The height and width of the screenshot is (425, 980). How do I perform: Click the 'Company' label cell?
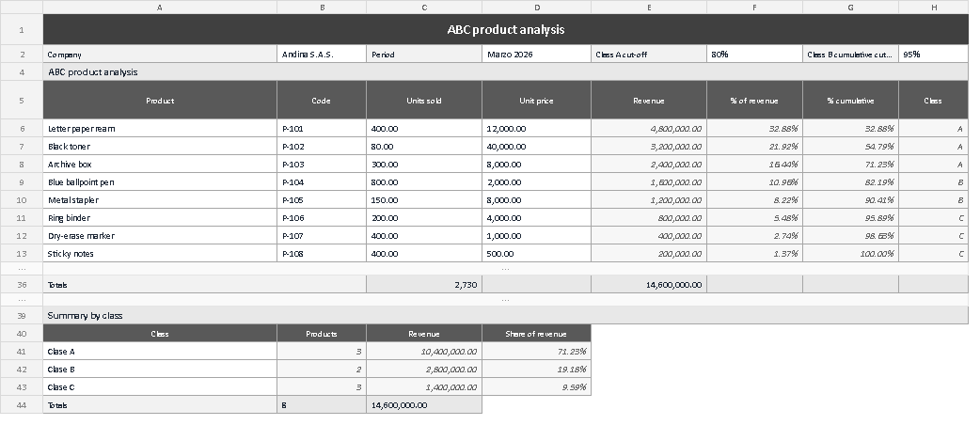click(x=160, y=54)
